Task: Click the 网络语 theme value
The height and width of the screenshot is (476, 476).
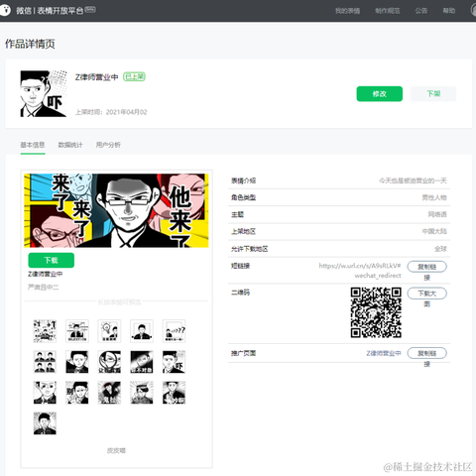Action: click(437, 214)
